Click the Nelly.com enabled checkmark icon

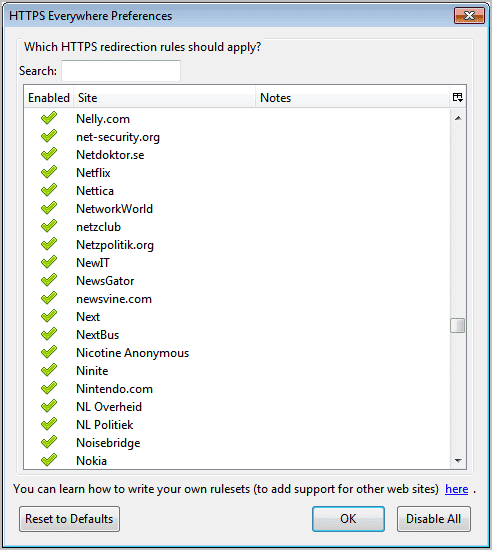click(x=49, y=118)
